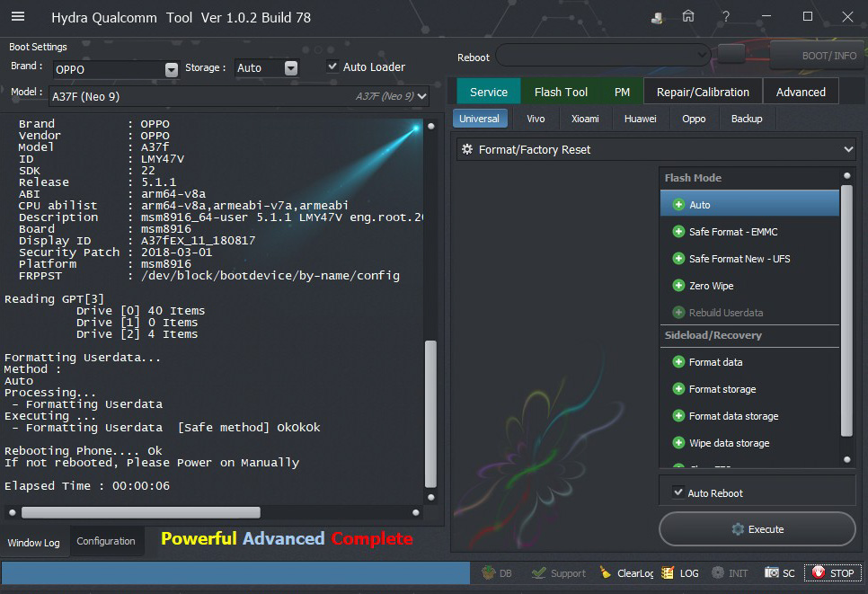The image size is (868, 594).
Task: Switch to the Service tab
Action: [488, 92]
